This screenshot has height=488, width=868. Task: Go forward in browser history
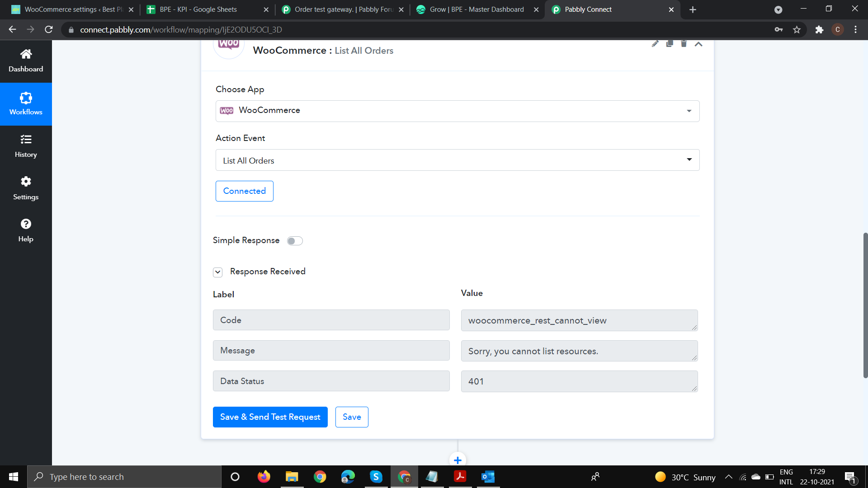(x=30, y=29)
